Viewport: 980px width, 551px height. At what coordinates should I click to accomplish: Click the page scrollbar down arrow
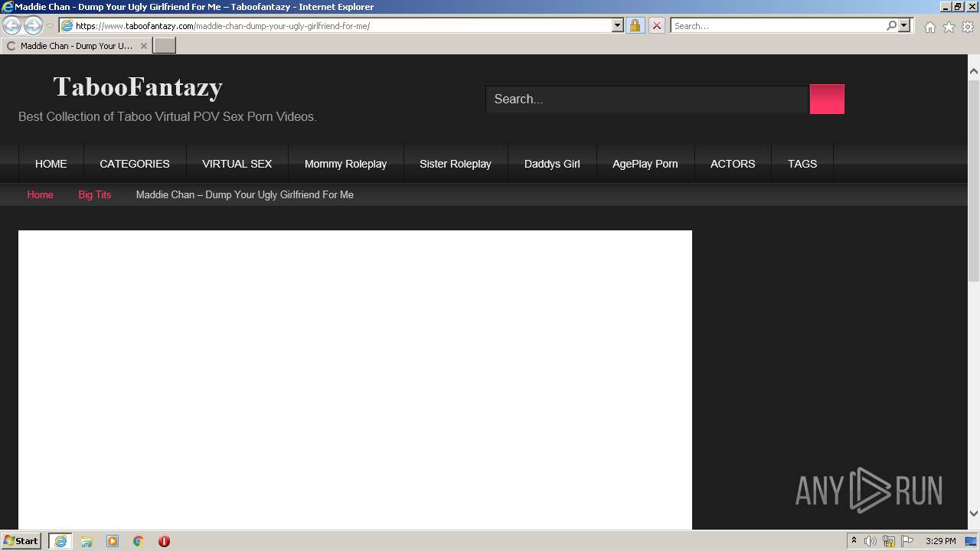974,514
